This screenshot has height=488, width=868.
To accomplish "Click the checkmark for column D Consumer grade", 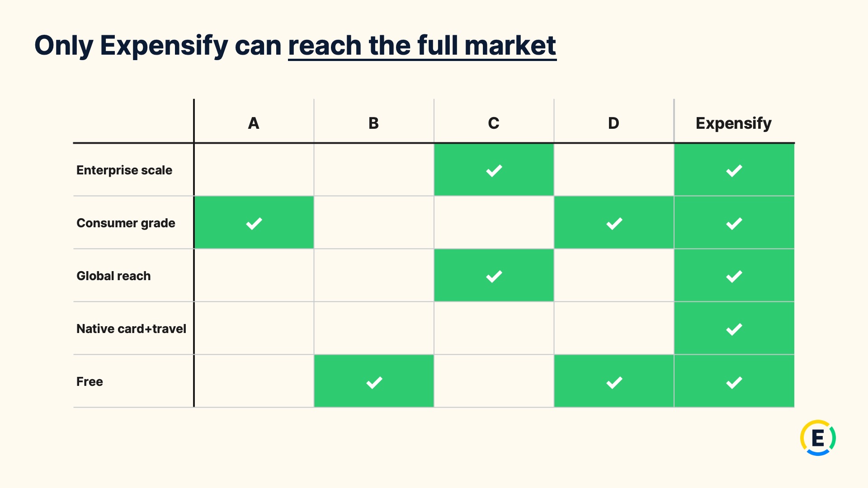I will 614,224.
